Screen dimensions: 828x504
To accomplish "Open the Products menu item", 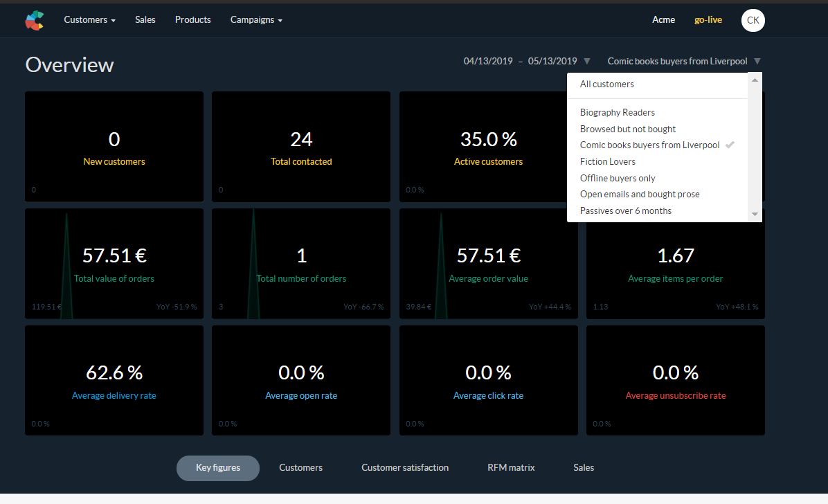I will [192, 20].
